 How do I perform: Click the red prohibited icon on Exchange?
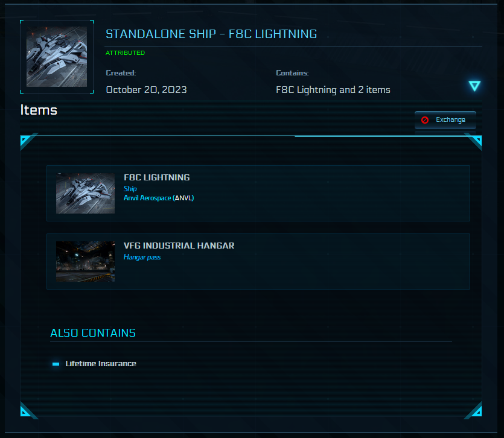(425, 120)
